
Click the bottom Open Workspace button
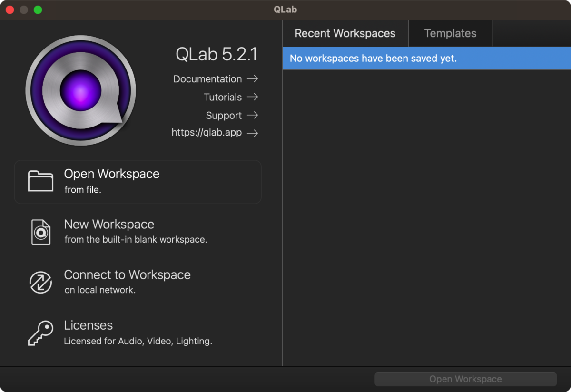[465, 379]
